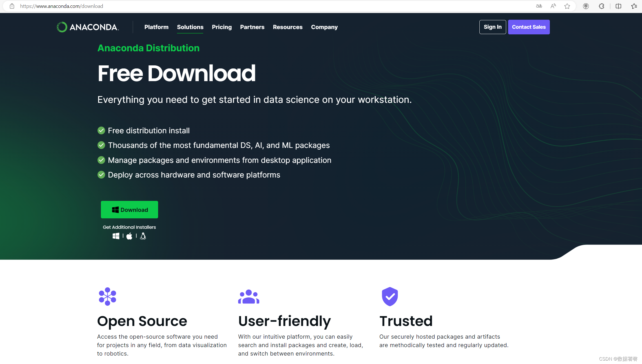Click the Apple macOS installer icon
The height and width of the screenshot is (364, 642).
(x=129, y=236)
